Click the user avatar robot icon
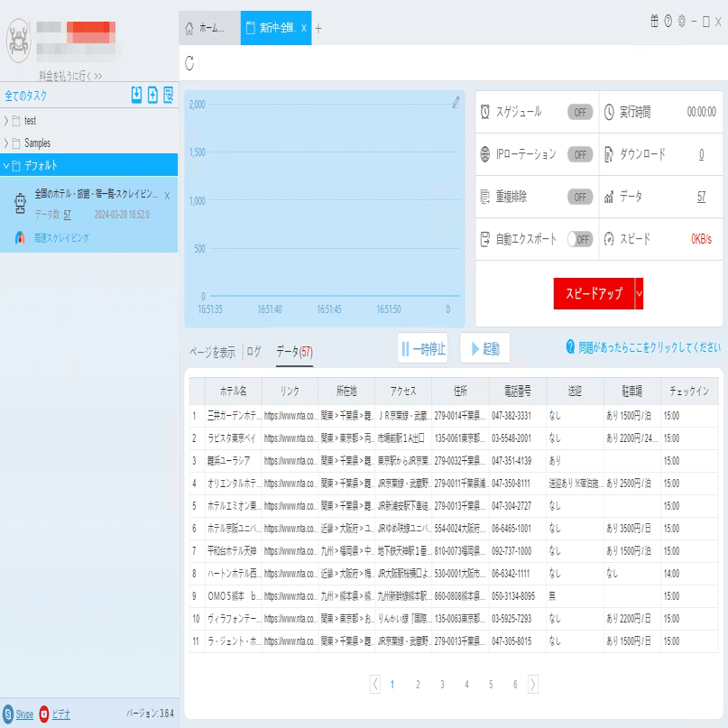The width and height of the screenshot is (728, 728). point(19,41)
